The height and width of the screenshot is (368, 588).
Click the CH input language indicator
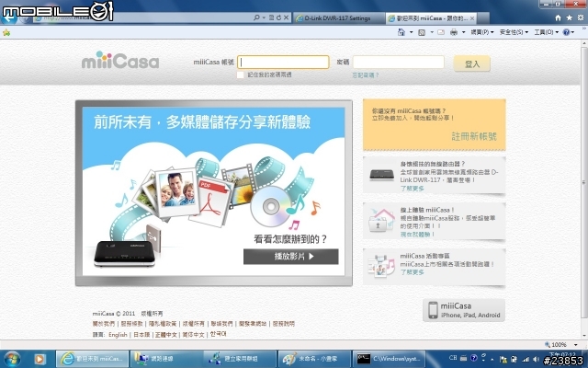(x=453, y=358)
